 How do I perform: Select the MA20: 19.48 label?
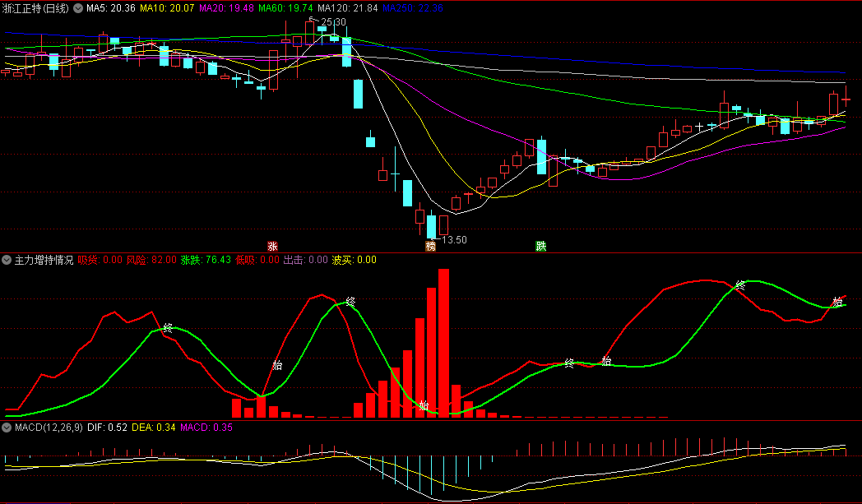click(226, 8)
